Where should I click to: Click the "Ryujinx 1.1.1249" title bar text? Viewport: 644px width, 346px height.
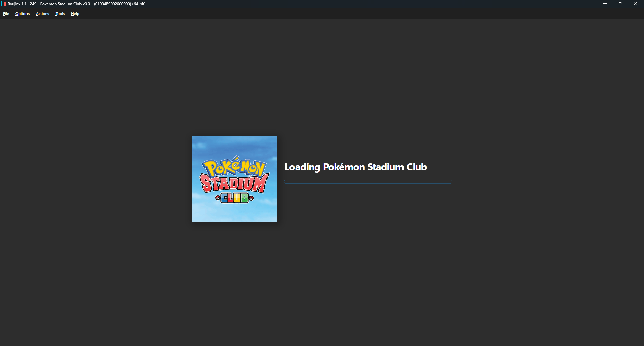(22, 4)
